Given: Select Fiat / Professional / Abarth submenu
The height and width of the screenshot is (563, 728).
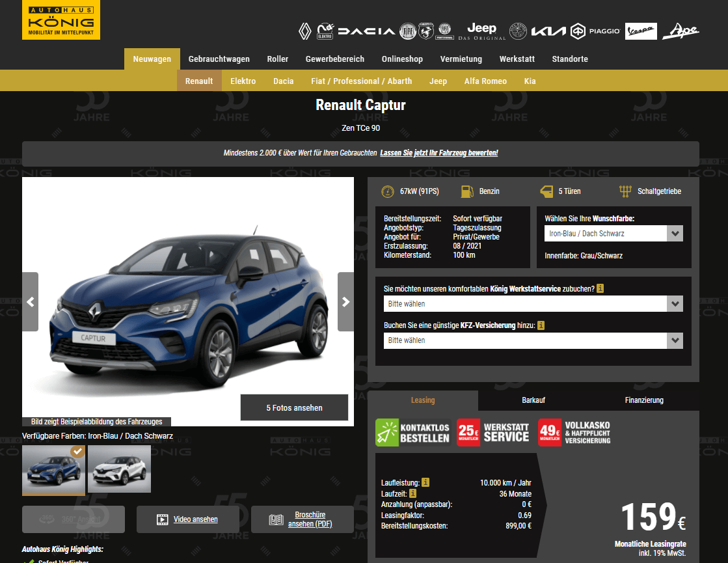Looking at the screenshot, I should 362,81.
